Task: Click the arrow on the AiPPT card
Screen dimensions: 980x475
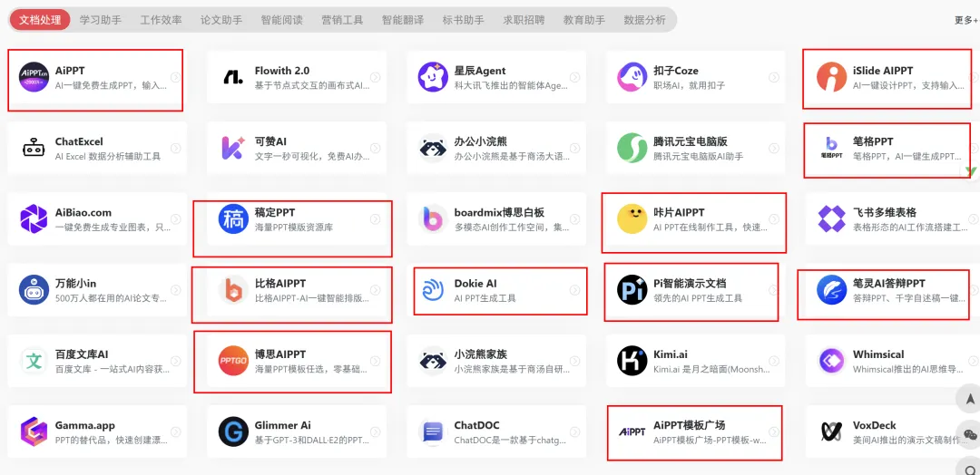Action: [176, 77]
